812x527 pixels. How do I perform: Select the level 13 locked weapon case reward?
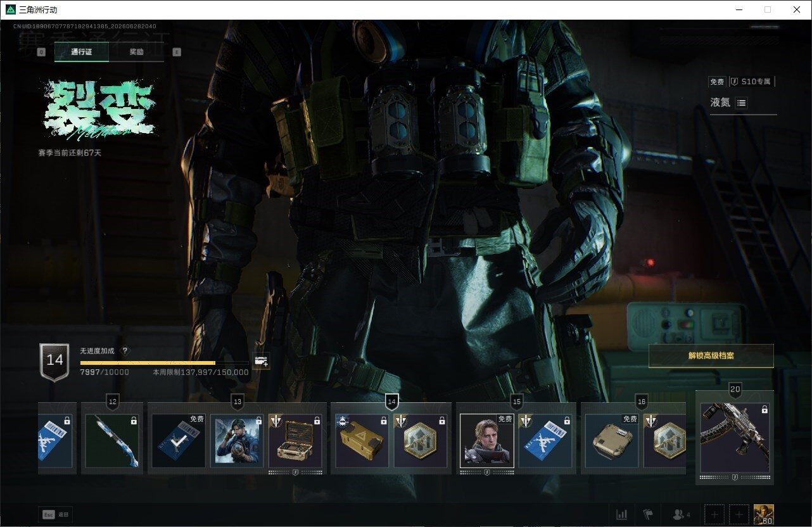pos(295,440)
